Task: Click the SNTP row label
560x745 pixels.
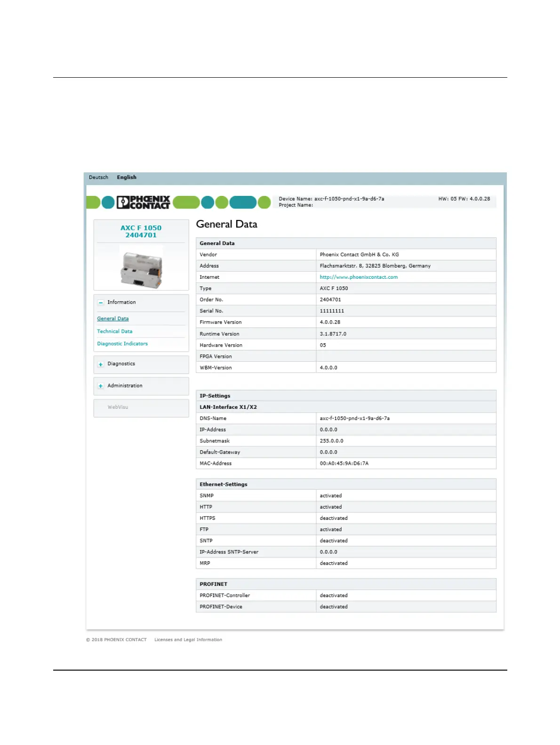Action: (x=206, y=541)
